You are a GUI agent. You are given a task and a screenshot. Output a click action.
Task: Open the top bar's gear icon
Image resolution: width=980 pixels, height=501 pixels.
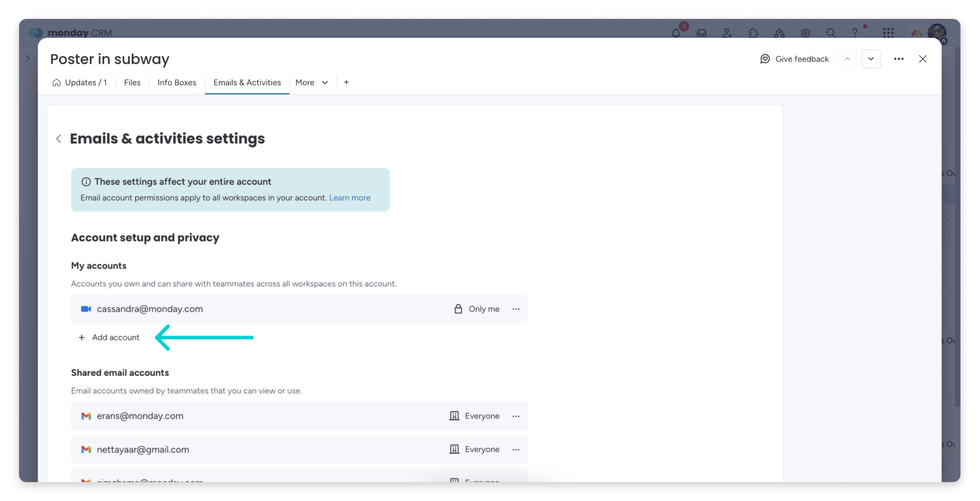click(x=805, y=33)
